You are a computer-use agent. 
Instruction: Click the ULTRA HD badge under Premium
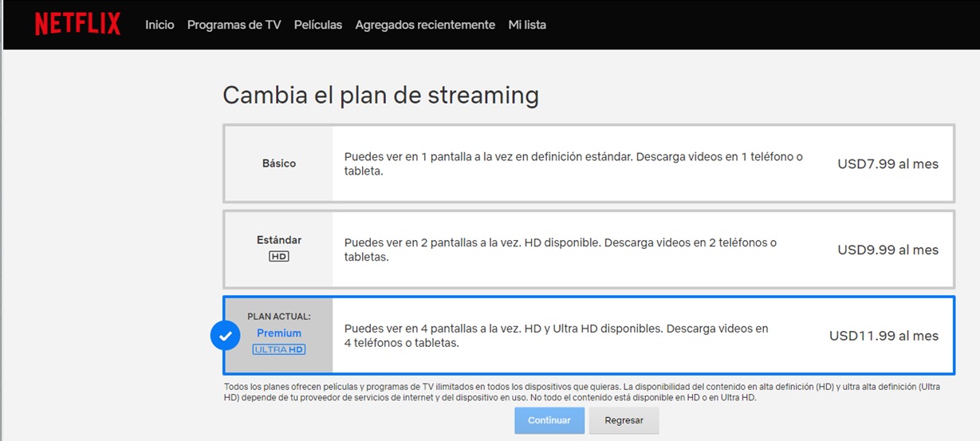[x=279, y=349]
